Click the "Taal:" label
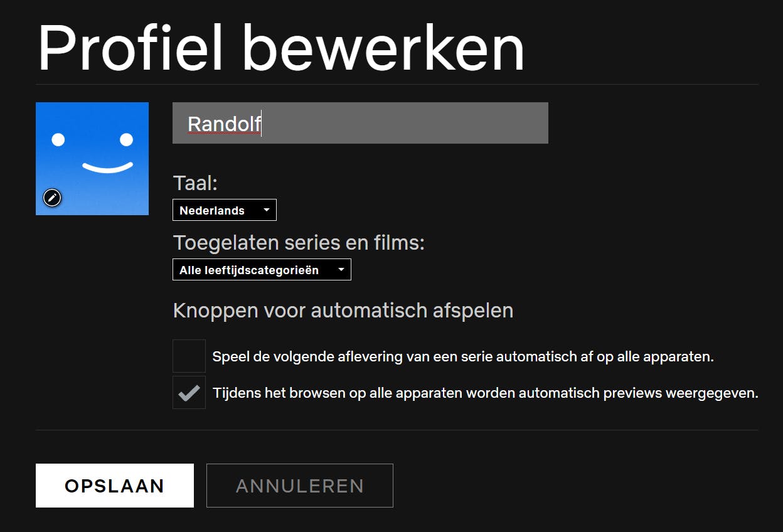Image resolution: width=783 pixels, height=532 pixels. coord(195,183)
